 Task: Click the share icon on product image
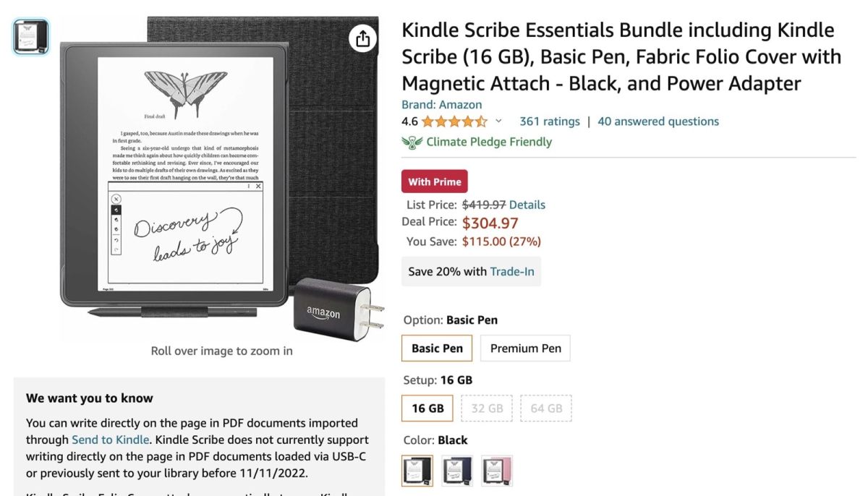click(x=363, y=38)
